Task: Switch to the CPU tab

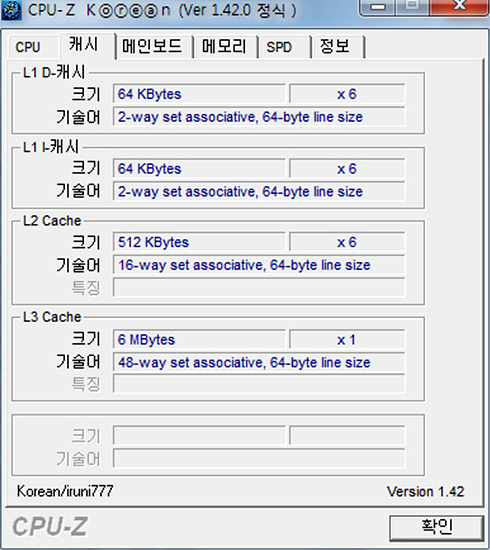Action: coord(33,47)
